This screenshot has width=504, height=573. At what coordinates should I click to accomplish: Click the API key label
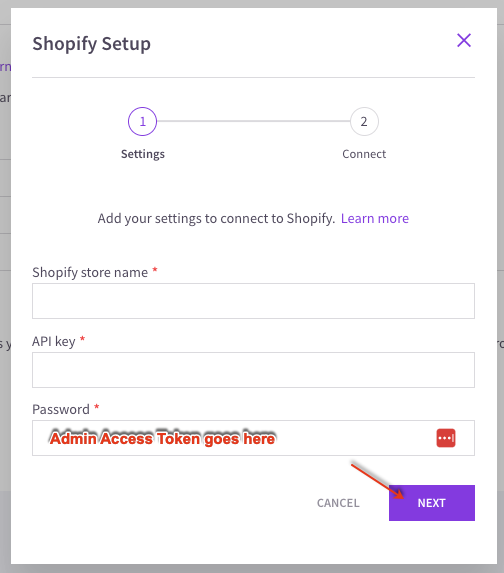click(x=54, y=341)
